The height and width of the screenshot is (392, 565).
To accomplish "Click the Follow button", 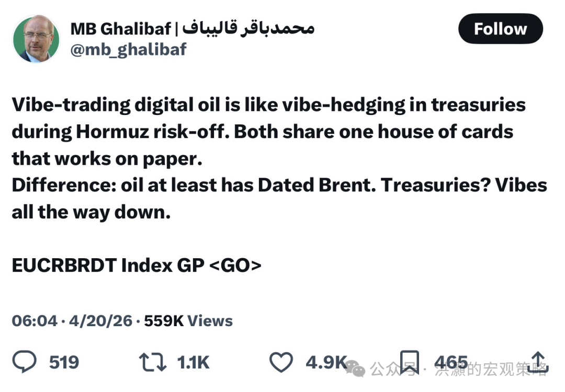I will (x=500, y=29).
